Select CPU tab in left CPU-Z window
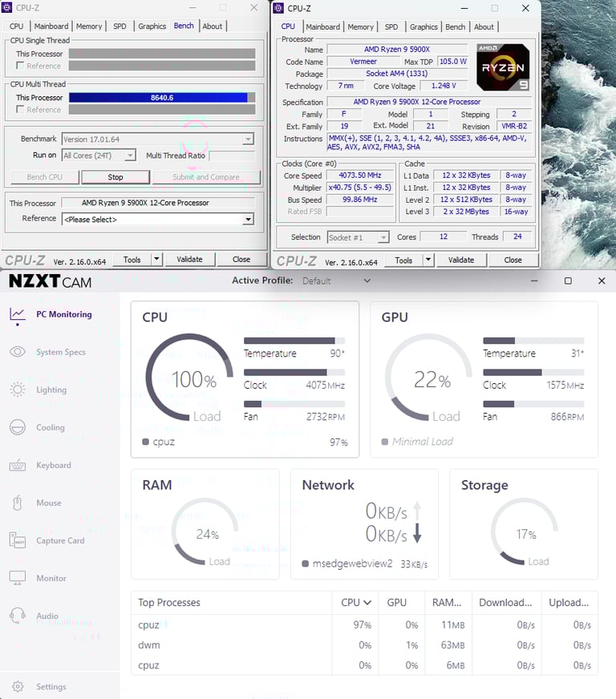The height and width of the screenshot is (699, 616). [17, 26]
